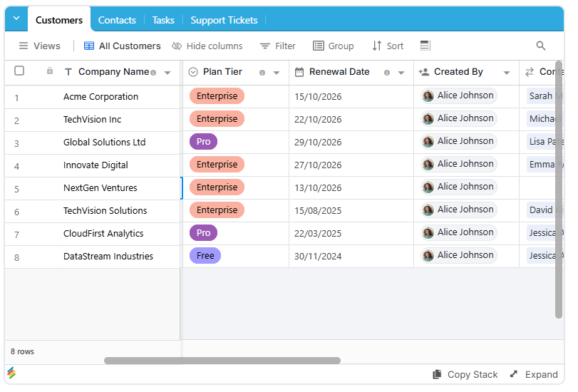This screenshot has height=392, width=578.
Task: Switch to Support Tickets tab
Action: tap(224, 20)
